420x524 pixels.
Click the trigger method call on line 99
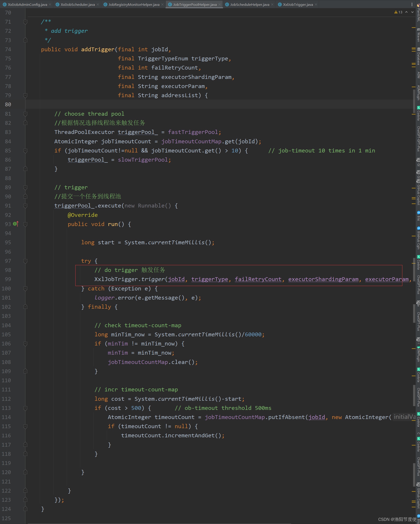tap(153, 279)
